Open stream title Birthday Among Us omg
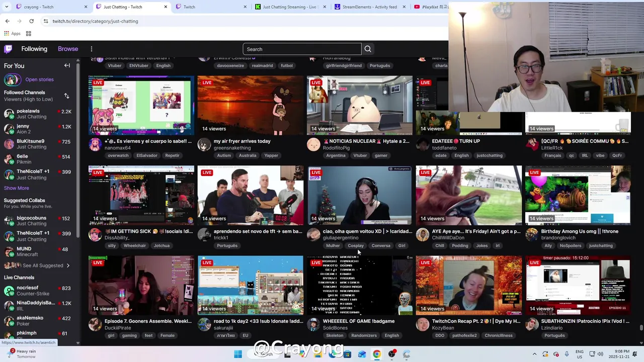Image resolution: width=644 pixels, height=362 pixels. tap(580, 231)
